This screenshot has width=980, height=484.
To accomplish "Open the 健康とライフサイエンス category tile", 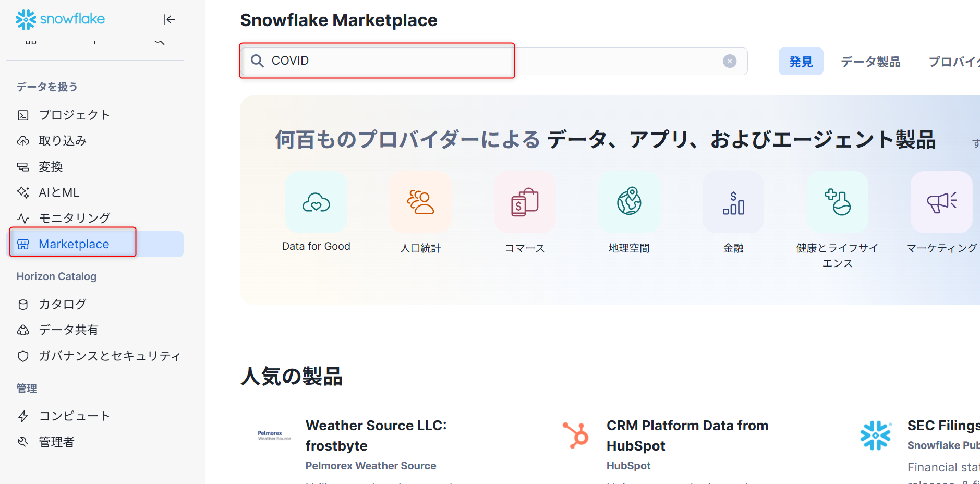I will (838, 202).
